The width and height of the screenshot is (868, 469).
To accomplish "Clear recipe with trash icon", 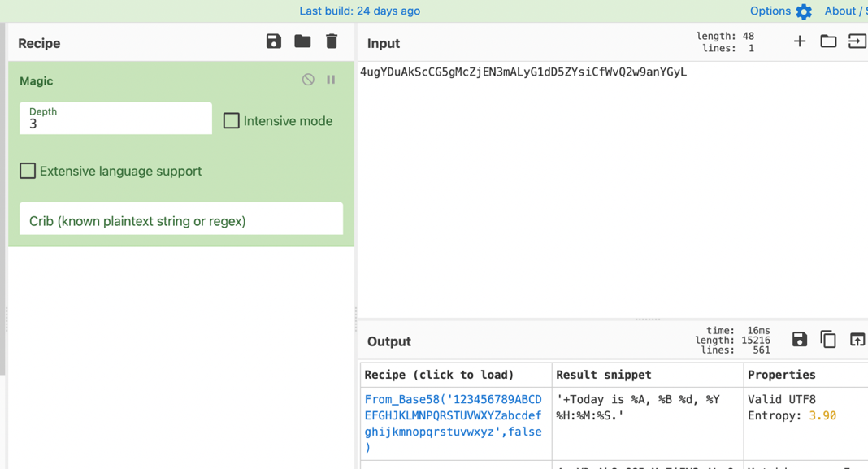I will point(332,41).
